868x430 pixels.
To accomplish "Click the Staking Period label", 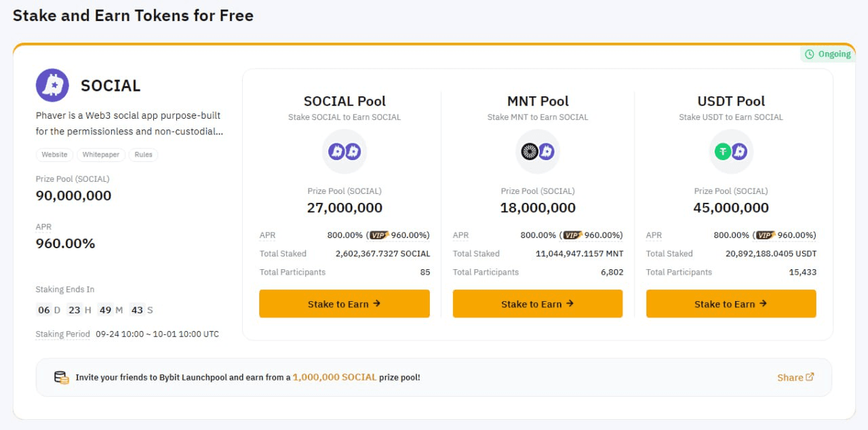I will point(63,334).
